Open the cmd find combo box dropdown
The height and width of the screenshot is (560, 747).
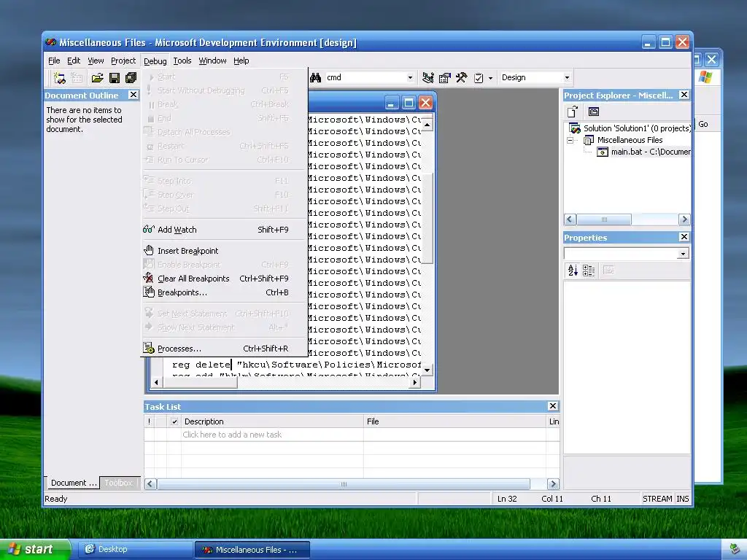(410, 77)
